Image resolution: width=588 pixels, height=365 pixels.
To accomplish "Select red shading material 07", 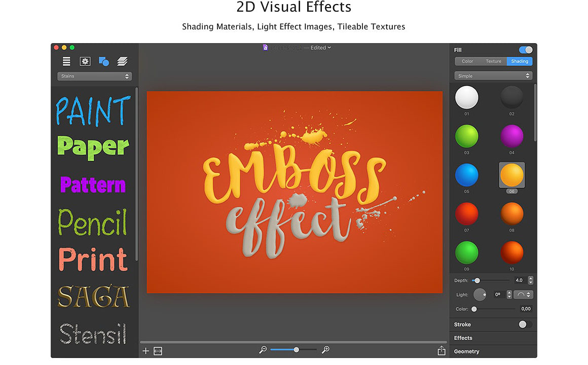I will [466, 214].
